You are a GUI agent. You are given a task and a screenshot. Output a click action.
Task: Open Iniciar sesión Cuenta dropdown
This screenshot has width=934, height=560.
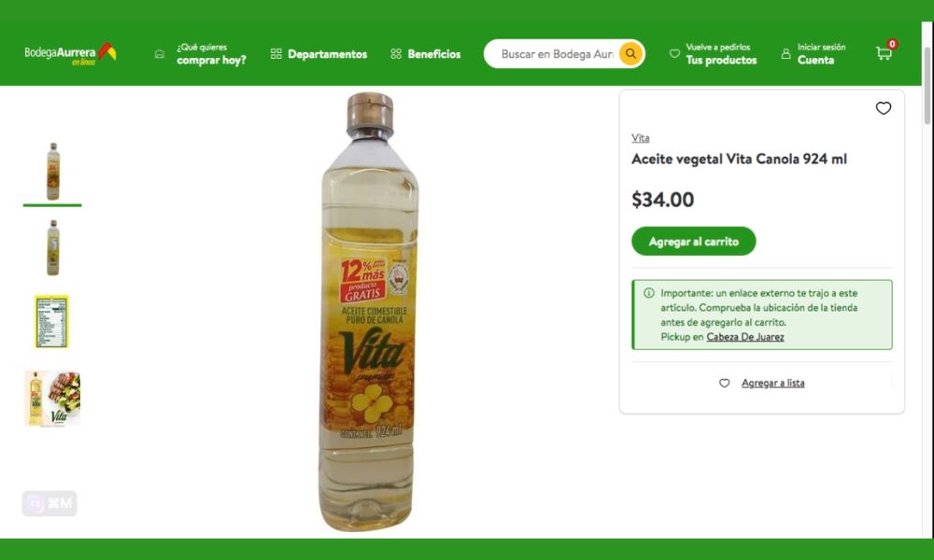(x=821, y=54)
